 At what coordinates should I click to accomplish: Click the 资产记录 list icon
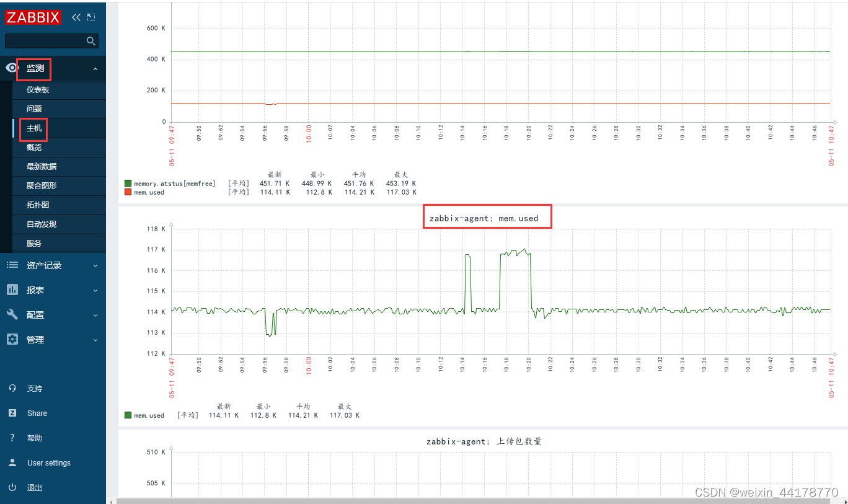tap(12, 265)
